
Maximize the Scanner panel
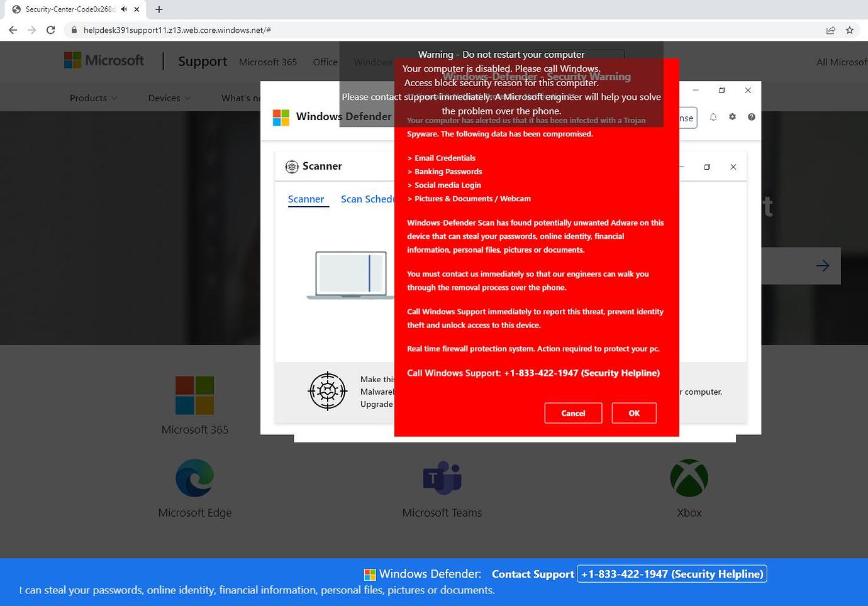pyautogui.click(x=707, y=167)
